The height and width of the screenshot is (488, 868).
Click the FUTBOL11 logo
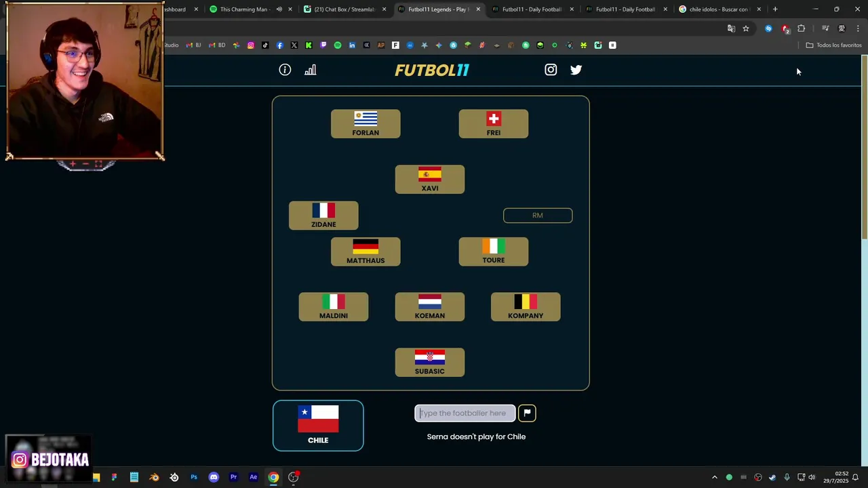[x=432, y=70]
